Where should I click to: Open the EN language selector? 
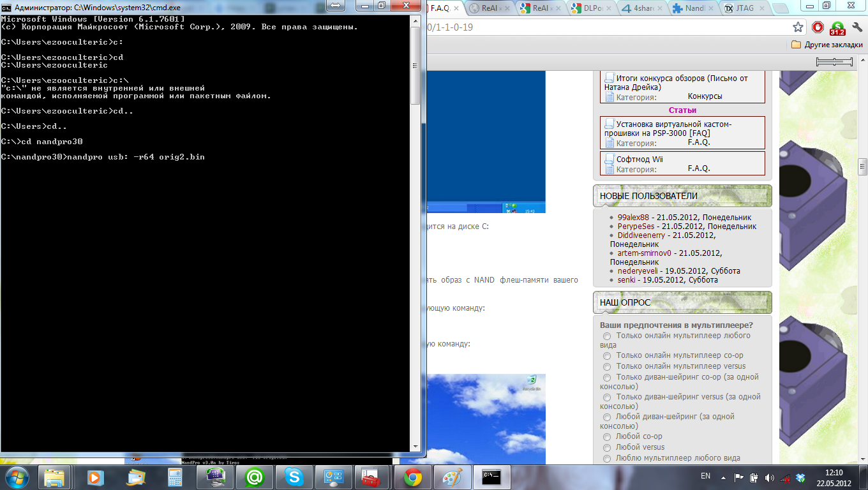(705, 476)
